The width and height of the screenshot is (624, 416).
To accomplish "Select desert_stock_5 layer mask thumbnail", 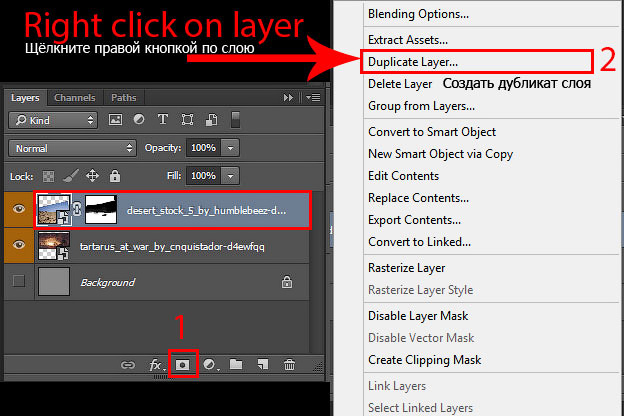I will pos(101,209).
